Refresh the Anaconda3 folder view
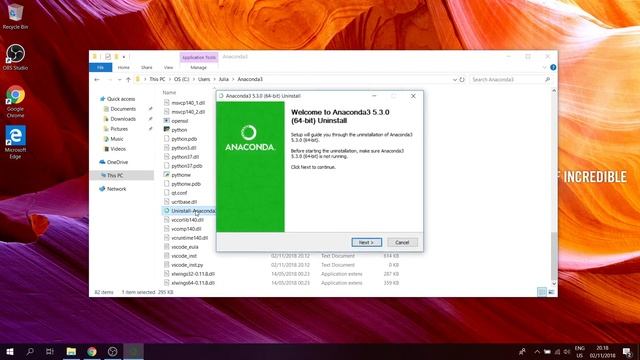Screen dimensions: 640x360 click(462, 80)
